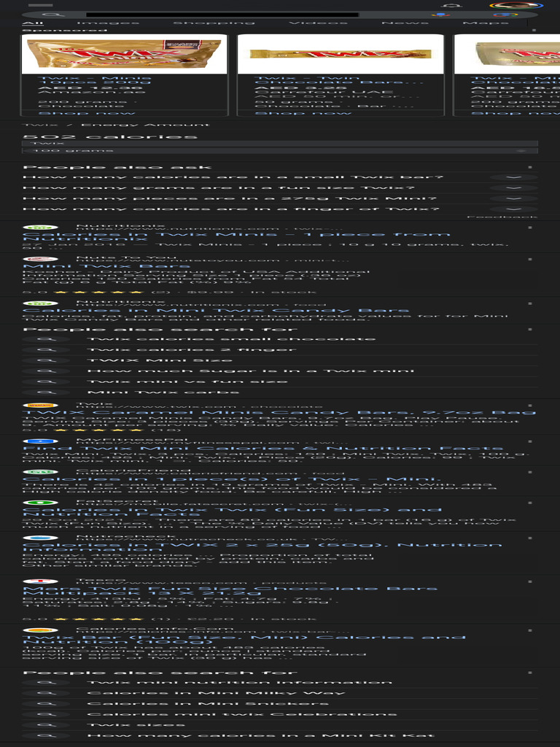Expand 'How many calories are in a finger of Twix?'
The image size is (560, 747).
[x=280, y=209]
